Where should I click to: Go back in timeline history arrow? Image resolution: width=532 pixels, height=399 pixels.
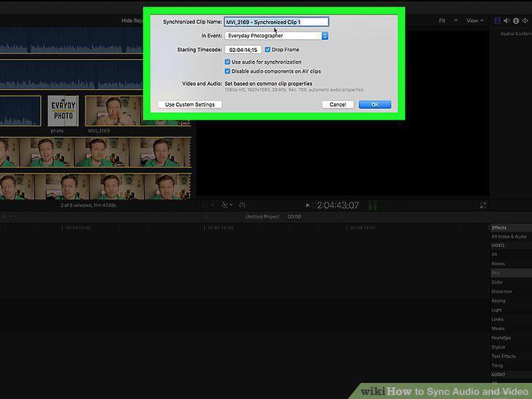[x=207, y=217]
